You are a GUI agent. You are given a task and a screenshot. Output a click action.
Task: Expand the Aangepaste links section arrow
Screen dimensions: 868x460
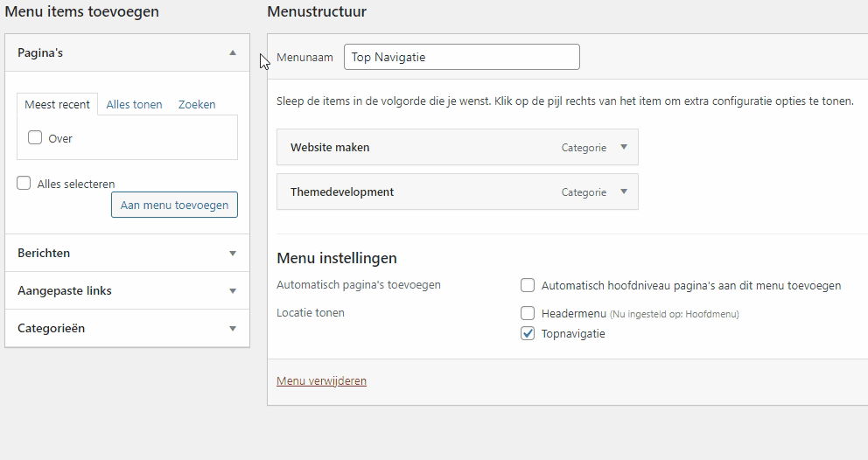[233, 291]
